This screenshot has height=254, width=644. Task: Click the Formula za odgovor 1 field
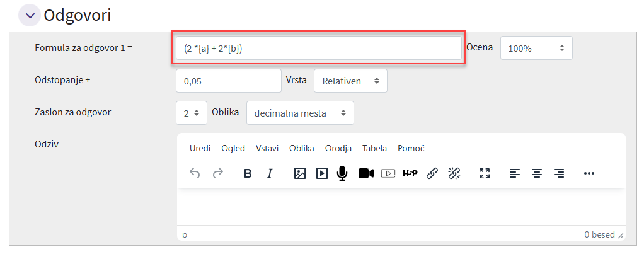[x=318, y=48]
